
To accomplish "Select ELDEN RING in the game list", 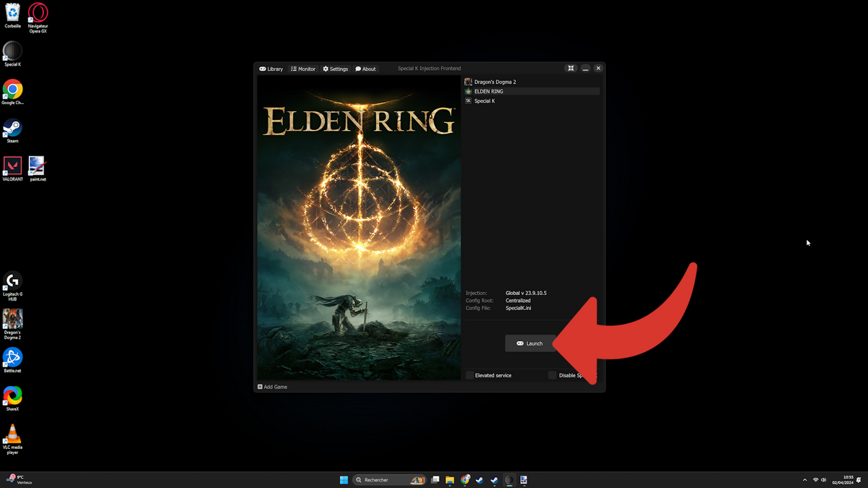I will coord(532,91).
